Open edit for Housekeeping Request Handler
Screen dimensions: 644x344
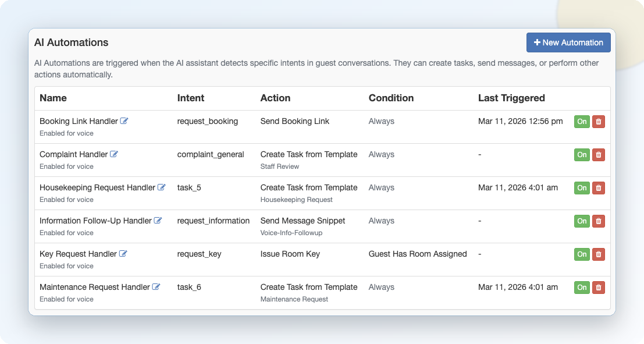[161, 187]
